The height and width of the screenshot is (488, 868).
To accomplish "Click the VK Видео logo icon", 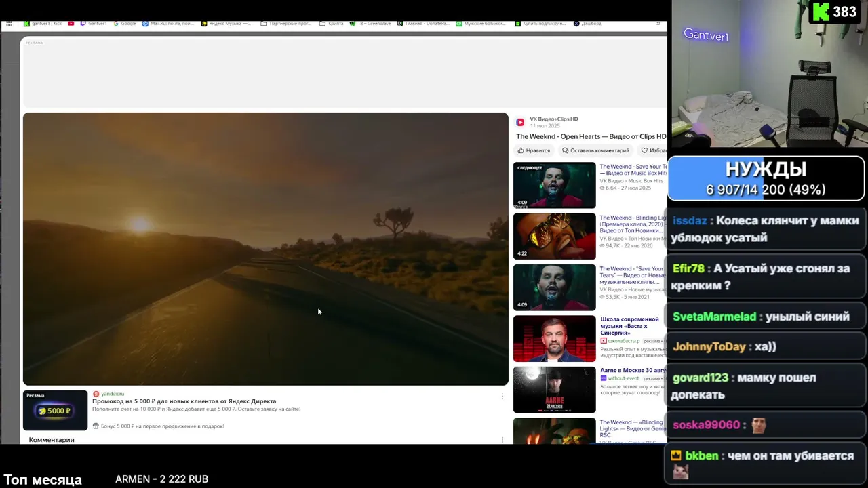I will click(520, 122).
